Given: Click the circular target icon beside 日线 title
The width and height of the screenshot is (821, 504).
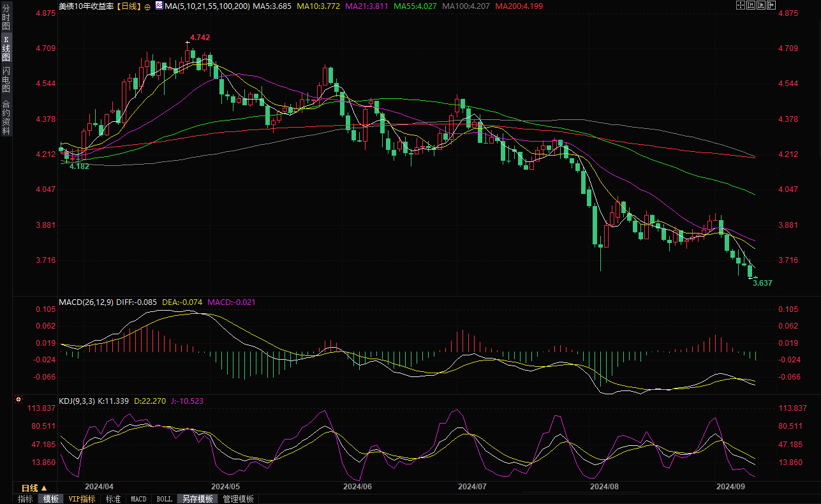Looking at the screenshot, I should click(147, 6).
